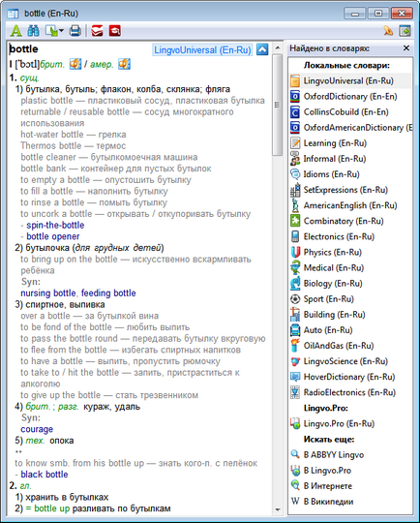Click the red book stack toolbar icon
This screenshot has height=523, width=420.
click(97, 31)
